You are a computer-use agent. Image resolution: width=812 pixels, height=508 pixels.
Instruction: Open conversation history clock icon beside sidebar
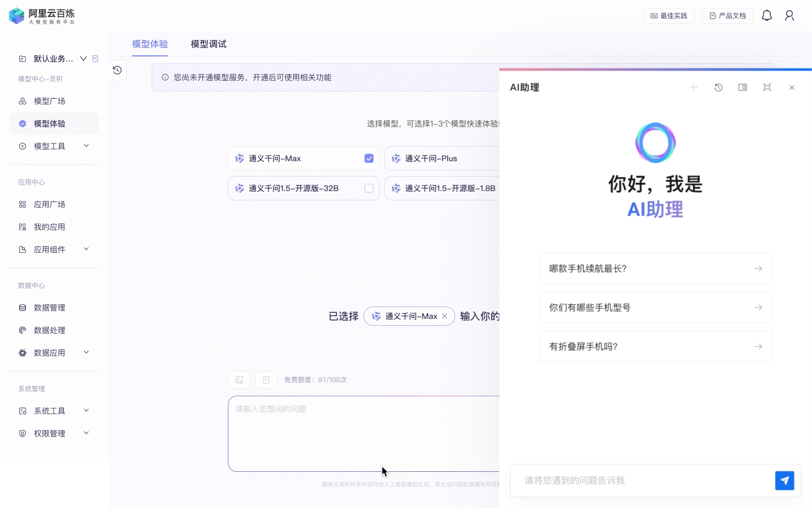click(117, 70)
